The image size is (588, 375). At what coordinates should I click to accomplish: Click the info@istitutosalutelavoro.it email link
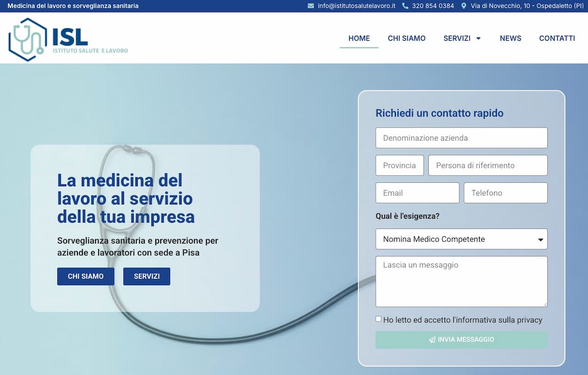coord(356,6)
